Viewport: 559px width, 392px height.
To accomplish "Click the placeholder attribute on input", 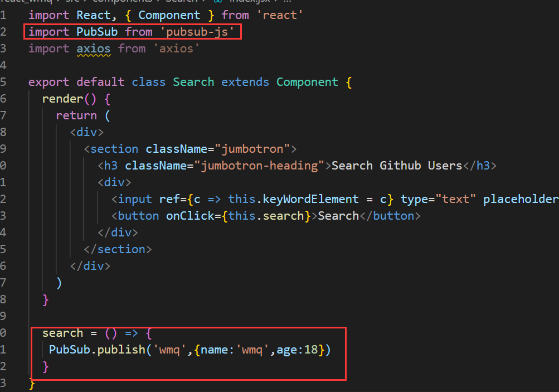I will point(520,199).
